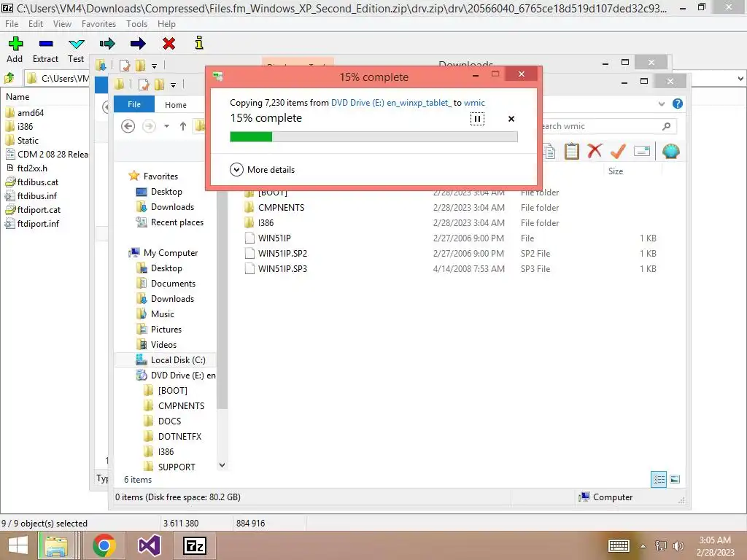The width and height of the screenshot is (747, 560).
Task: Click navigation pane scroll-down arrow
Action: pos(222,464)
